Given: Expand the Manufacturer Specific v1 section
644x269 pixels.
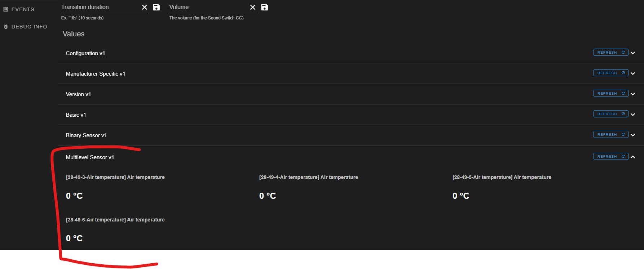Looking at the screenshot, I should (633, 73).
